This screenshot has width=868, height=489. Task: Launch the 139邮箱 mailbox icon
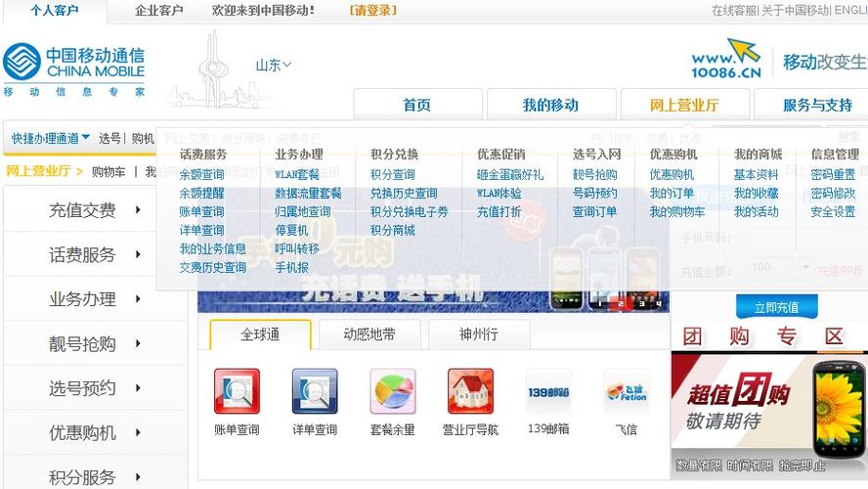point(548,391)
